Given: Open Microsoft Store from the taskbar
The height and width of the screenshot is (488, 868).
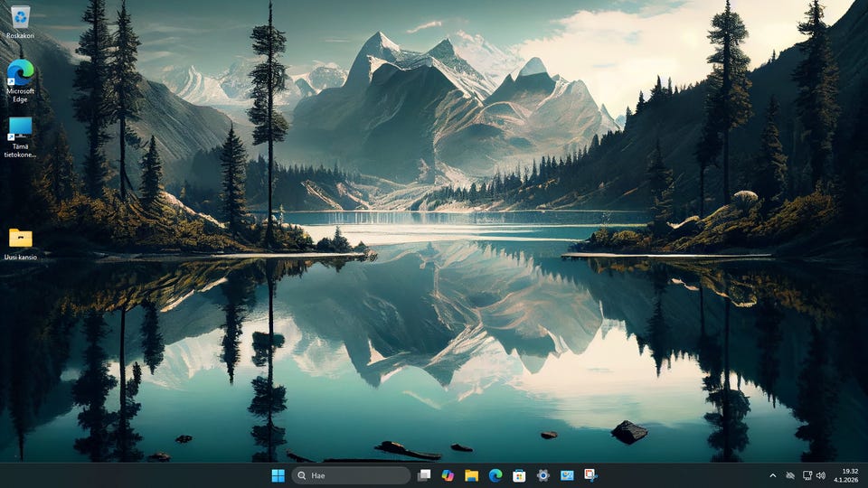Looking at the screenshot, I should pyautogui.click(x=519, y=475).
